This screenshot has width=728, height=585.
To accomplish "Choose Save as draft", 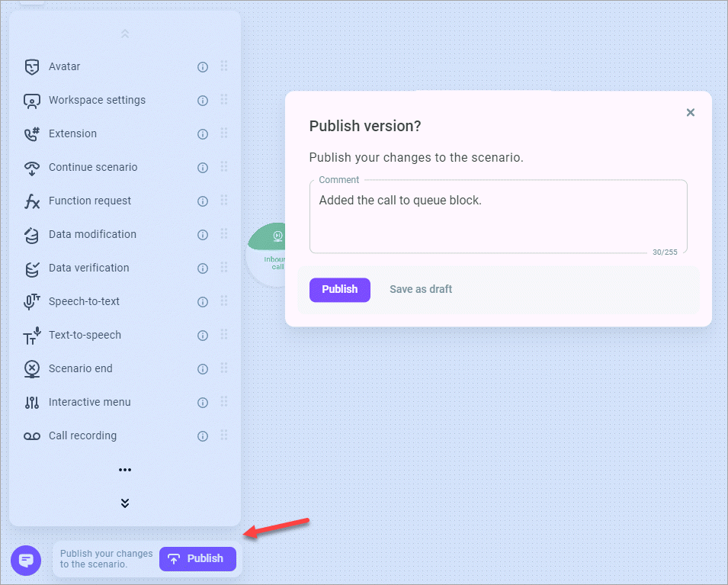I will coord(421,290).
